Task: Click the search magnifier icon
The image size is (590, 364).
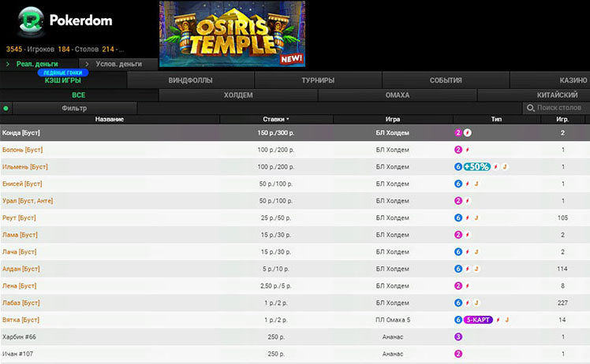Action: 531,108
